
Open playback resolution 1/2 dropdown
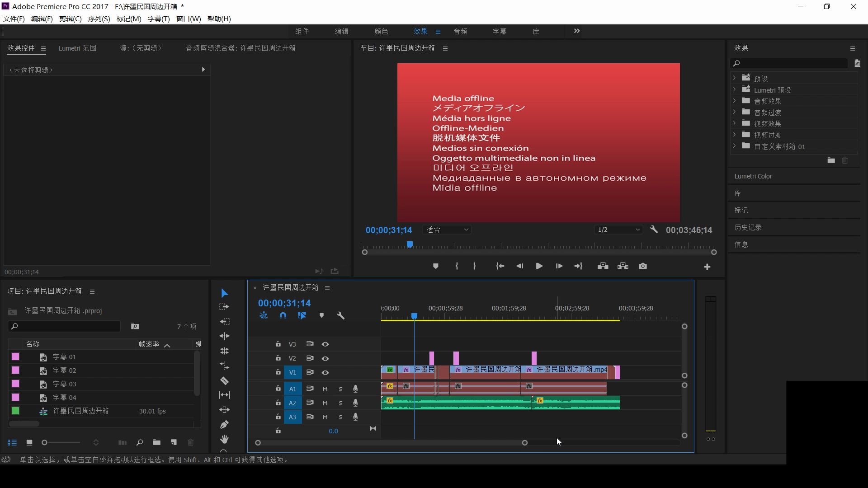619,230
